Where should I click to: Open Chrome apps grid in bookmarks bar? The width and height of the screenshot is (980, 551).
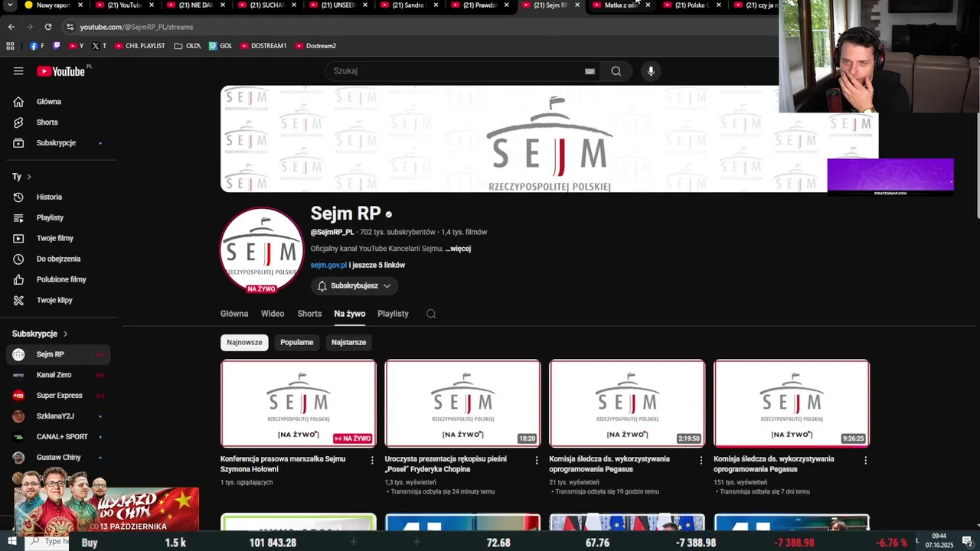[10, 46]
